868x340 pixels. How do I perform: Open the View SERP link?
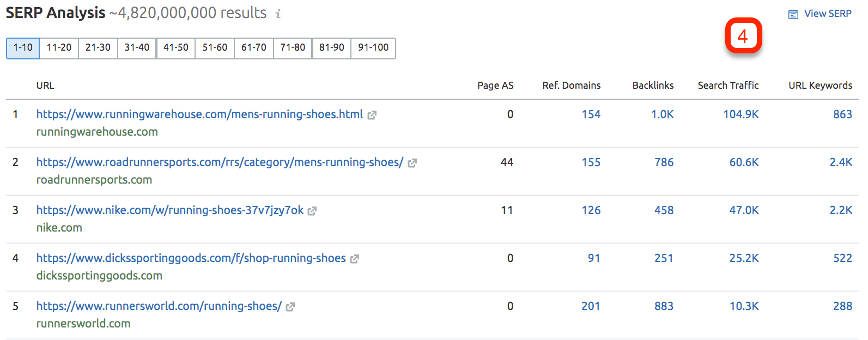(828, 14)
